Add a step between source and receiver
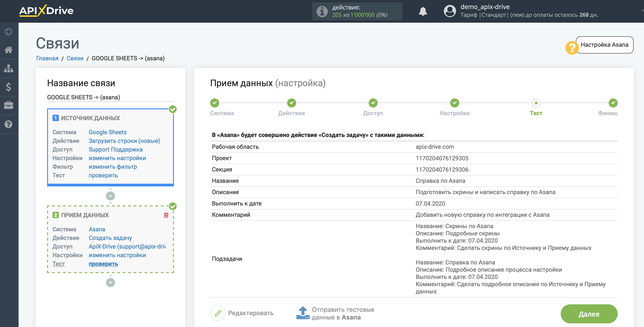Viewport: 644px width, 327px height. [110, 196]
